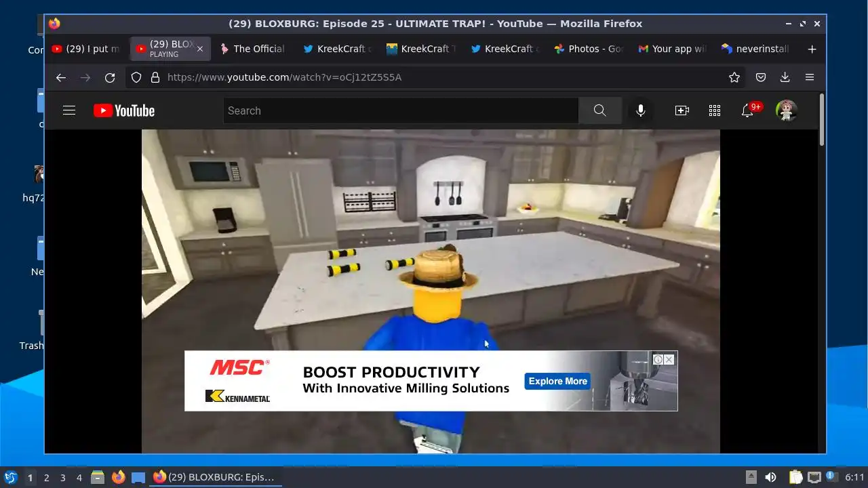The width and height of the screenshot is (868, 488).
Task: Switch to workspace 2
Action: pyautogui.click(x=47, y=478)
